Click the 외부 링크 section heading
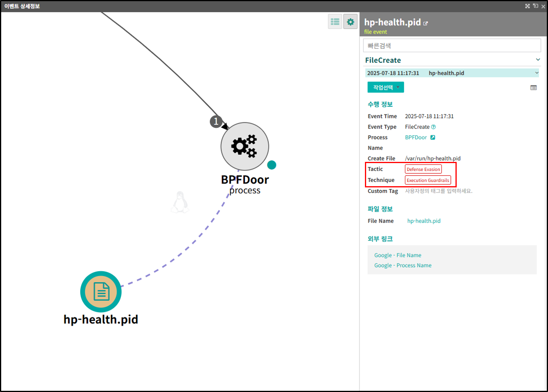The height and width of the screenshot is (392, 548). click(380, 239)
